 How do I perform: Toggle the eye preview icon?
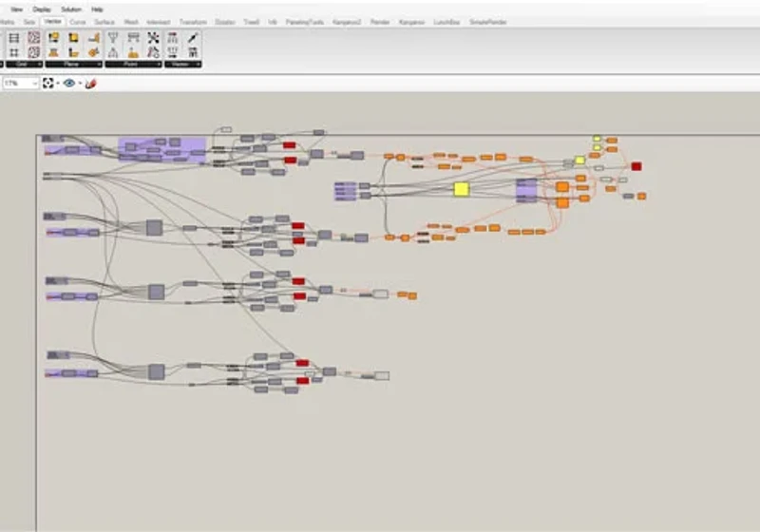click(69, 84)
